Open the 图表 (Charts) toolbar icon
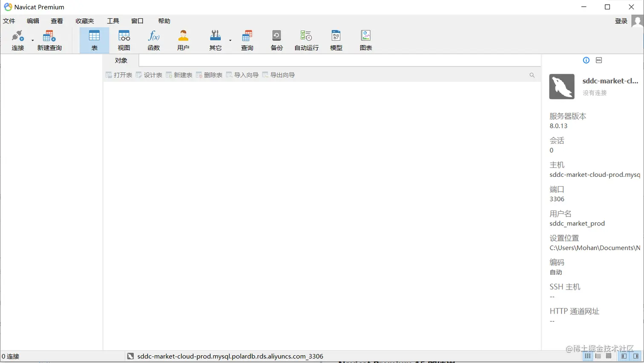644x363 pixels. (x=365, y=40)
